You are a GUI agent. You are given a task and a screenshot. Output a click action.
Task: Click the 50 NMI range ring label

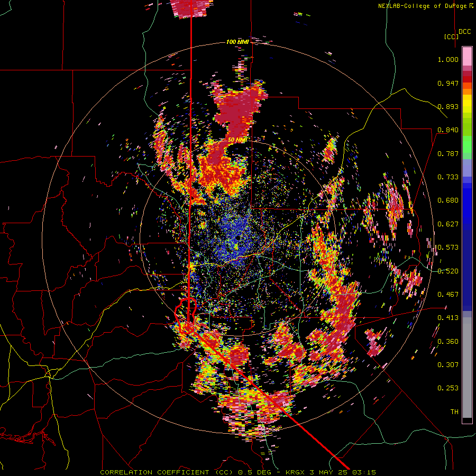click(x=237, y=140)
